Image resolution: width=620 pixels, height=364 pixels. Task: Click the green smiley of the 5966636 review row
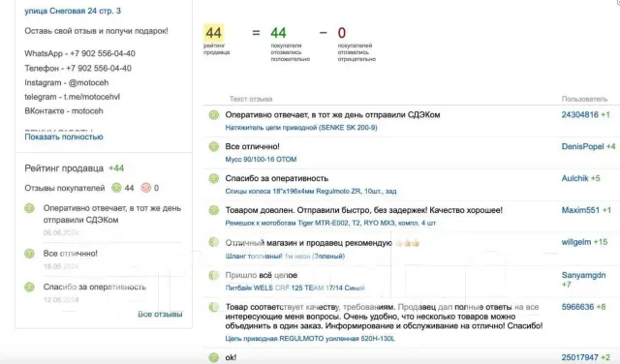[214, 307]
